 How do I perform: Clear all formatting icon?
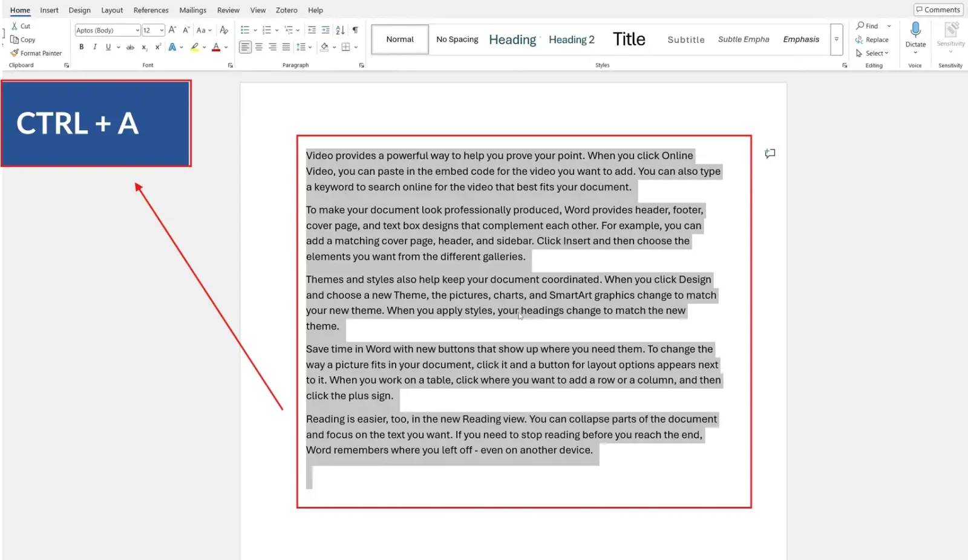point(224,30)
